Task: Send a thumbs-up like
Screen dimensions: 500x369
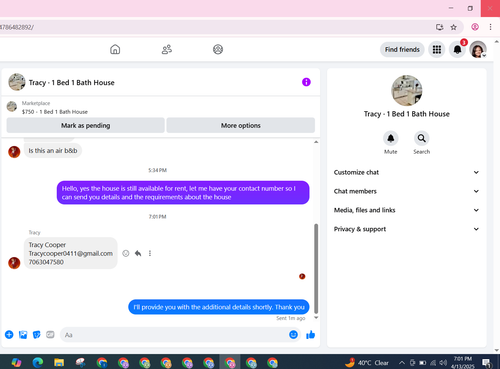Action: [x=310, y=335]
